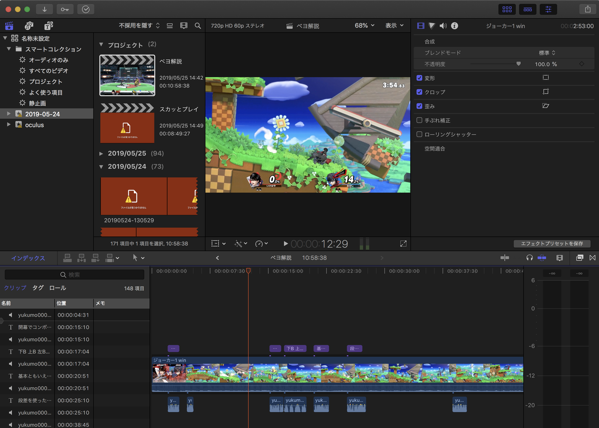Viewport: 599px width, 428px height.
Task: Expand the 2019/05/25 date group
Action: tap(101, 153)
